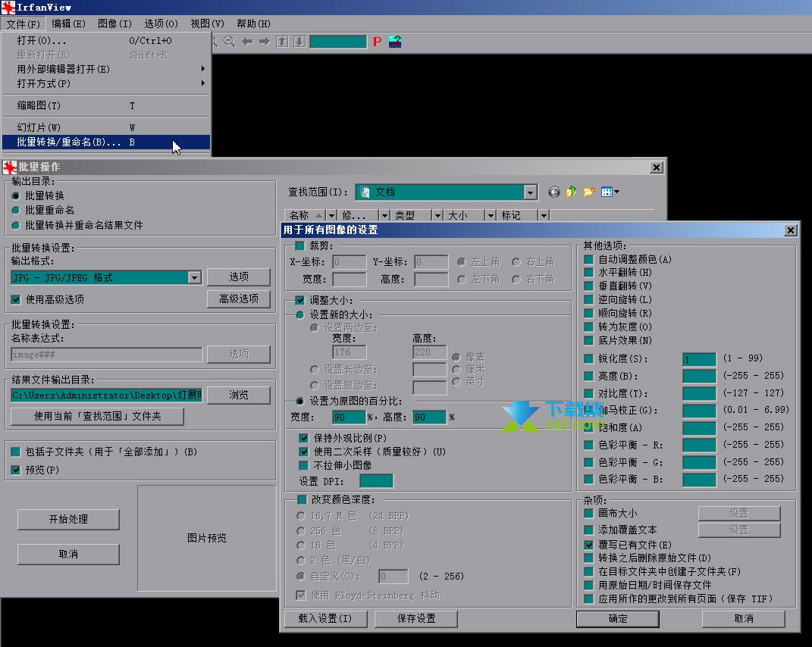
Task: Open the File (文件) menu
Action: point(24,23)
